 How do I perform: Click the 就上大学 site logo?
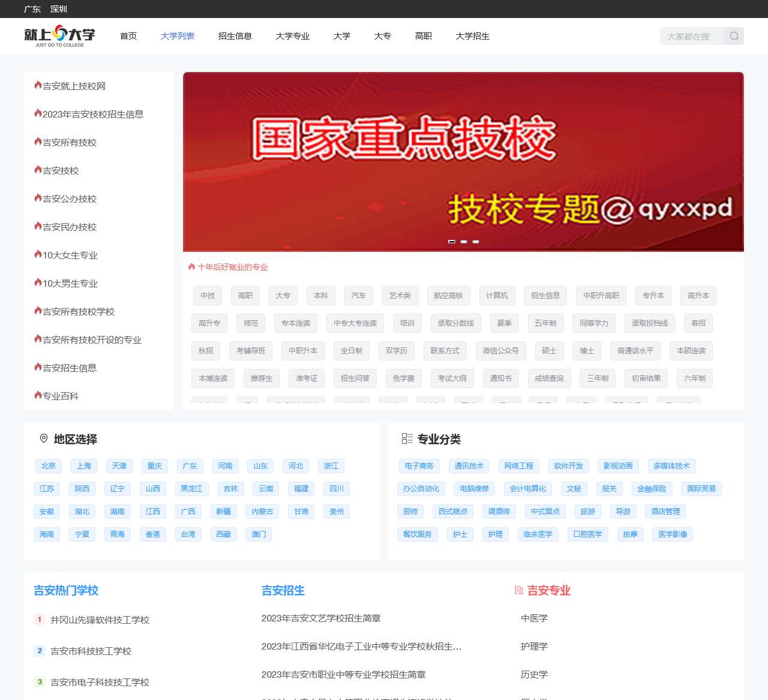59,36
